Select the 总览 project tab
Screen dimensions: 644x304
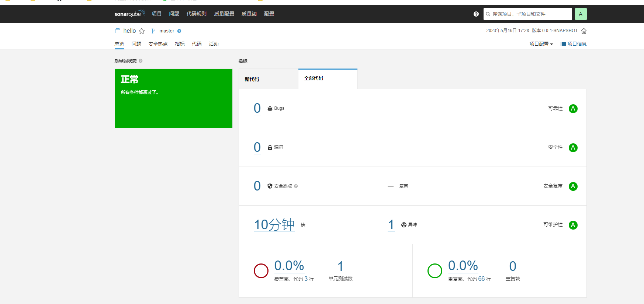(x=120, y=44)
